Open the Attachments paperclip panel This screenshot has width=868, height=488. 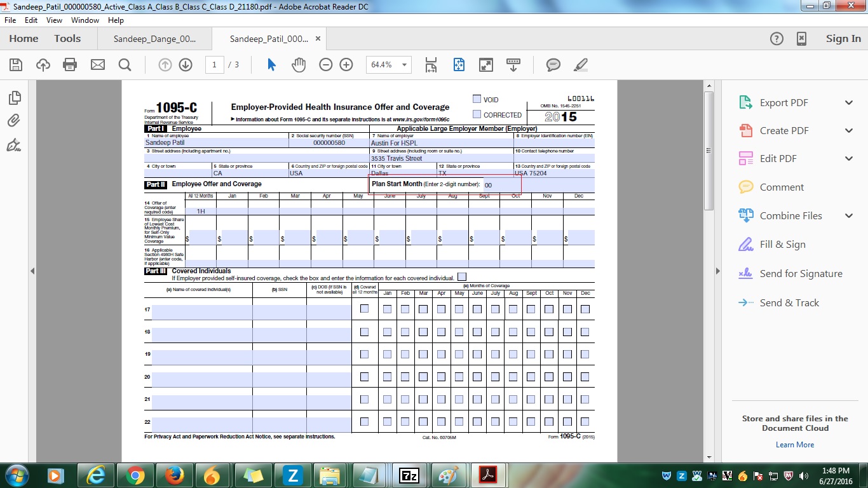(x=14, y=121)
